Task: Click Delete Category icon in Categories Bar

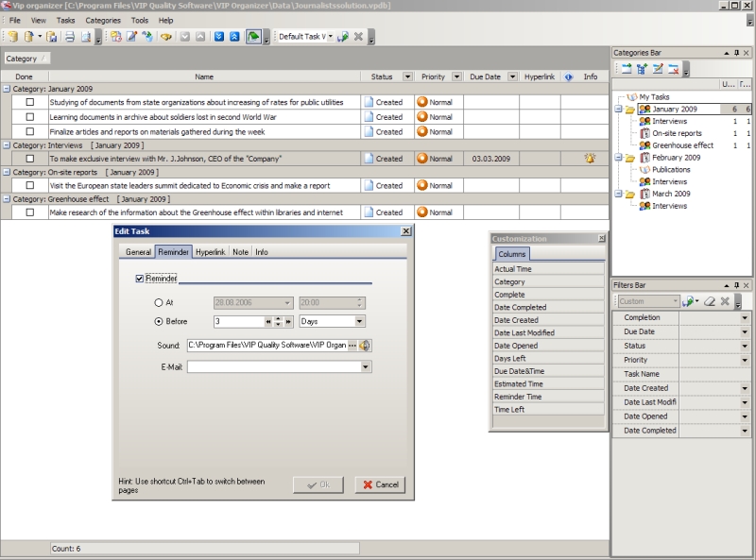Action: (673, 69)
